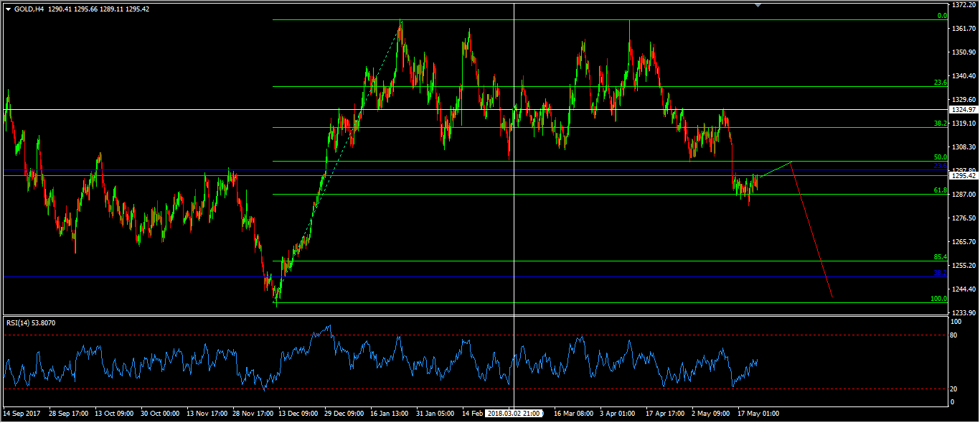Click the 29 Dec 09:00 time label
Viewport: 980px width, 423px height.
(x=345, y=414)
